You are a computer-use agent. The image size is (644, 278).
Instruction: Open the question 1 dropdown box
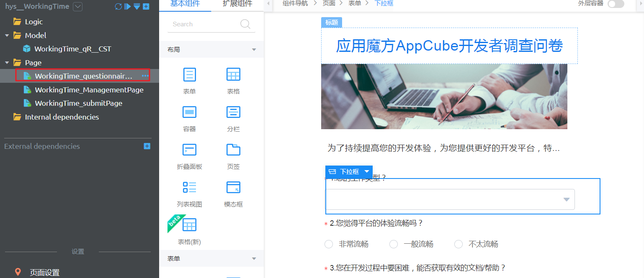tap(450, 199)
